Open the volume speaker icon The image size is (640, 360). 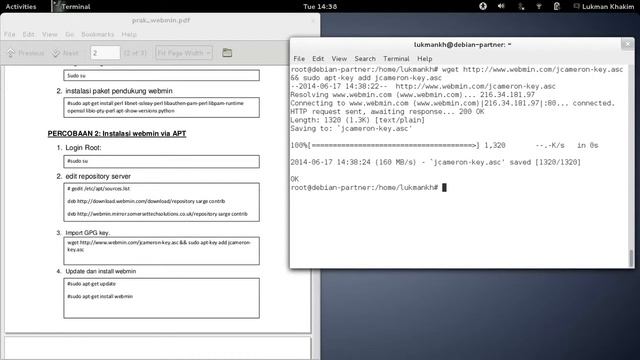[501, 6]
